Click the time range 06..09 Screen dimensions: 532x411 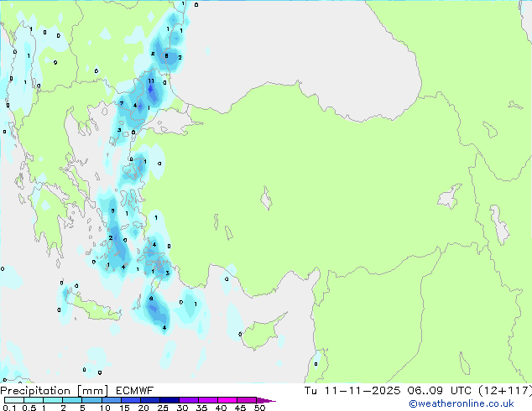pos(425,391)
